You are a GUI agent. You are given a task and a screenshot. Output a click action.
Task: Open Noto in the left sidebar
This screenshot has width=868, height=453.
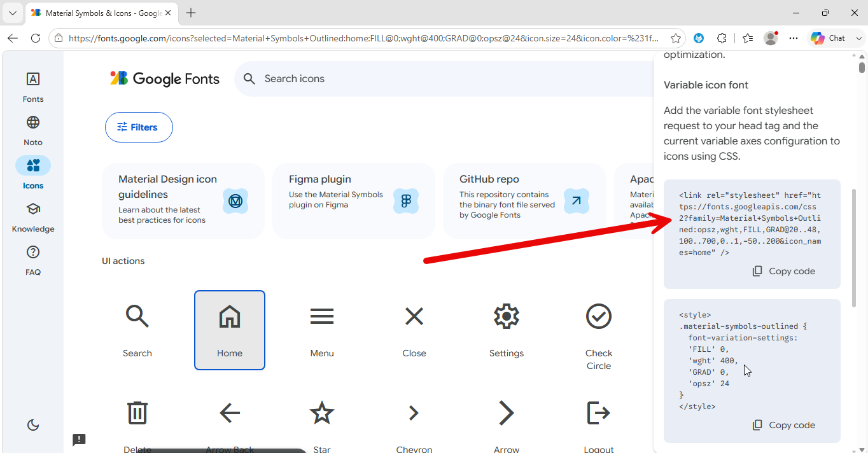point(33,130)
